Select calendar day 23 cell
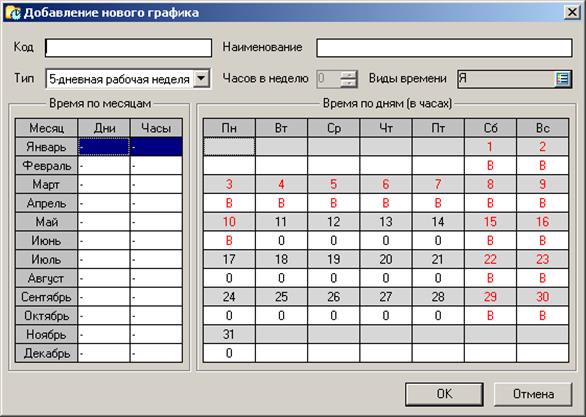This screenshot has width=586, height=417. 543,259
